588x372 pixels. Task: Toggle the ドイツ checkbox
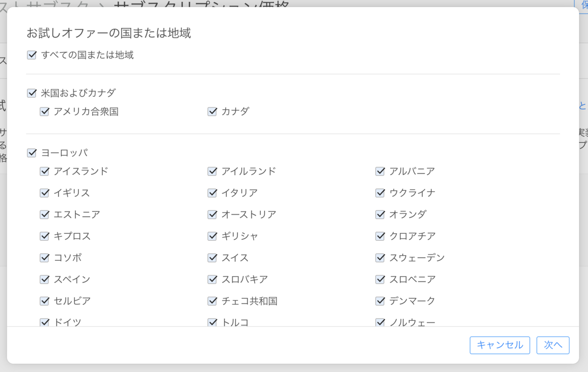(x=44, y=322)
